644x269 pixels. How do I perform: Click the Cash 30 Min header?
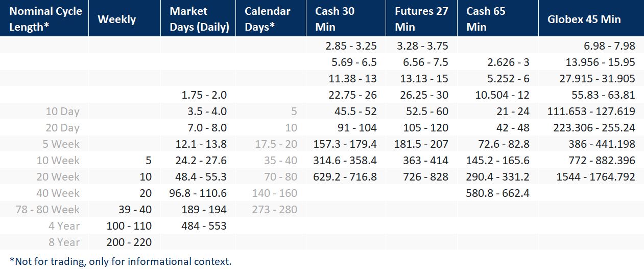pyautogui.click(x=346, y=19)
